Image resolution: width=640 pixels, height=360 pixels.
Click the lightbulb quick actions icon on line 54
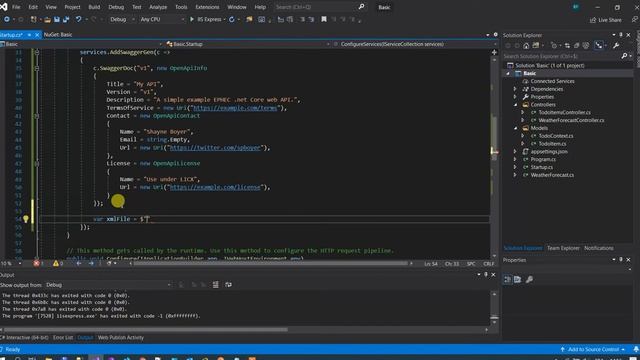(25, 219)
